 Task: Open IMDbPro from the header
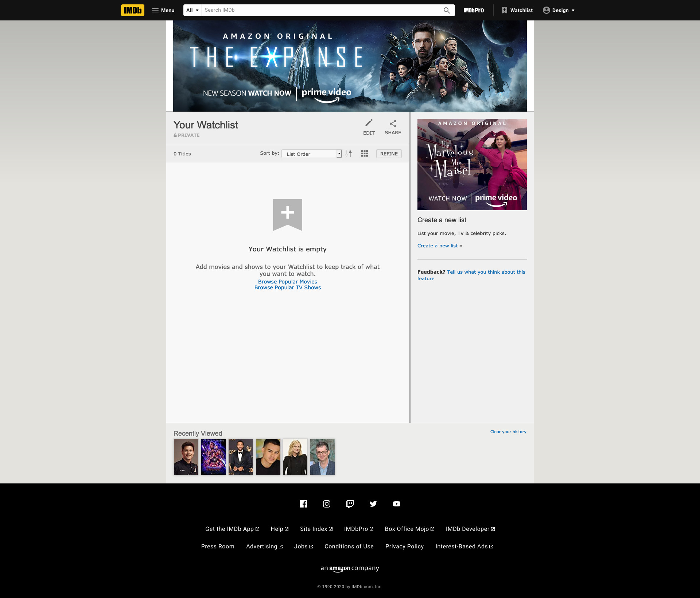[474, 10]
